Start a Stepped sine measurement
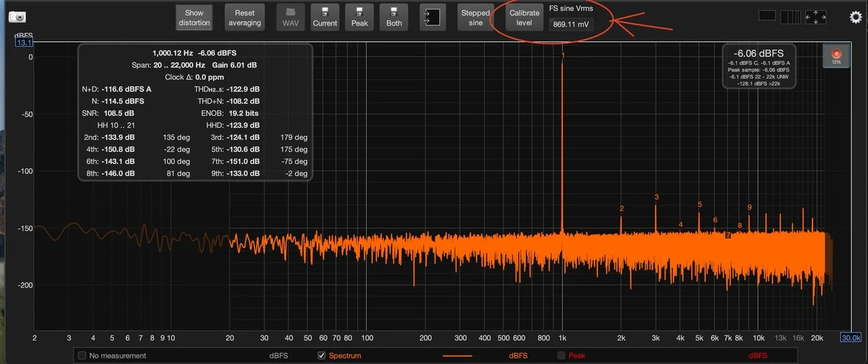 tap(475, 18)
